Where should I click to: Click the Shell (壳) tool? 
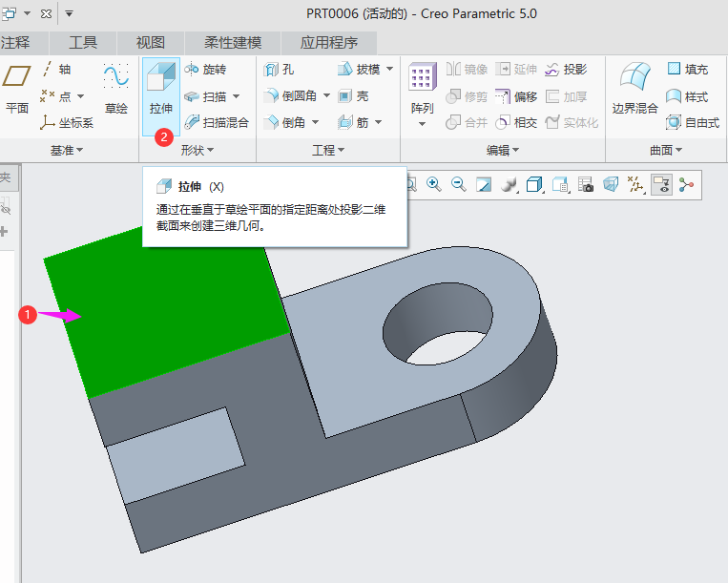(x=353, y=96)
